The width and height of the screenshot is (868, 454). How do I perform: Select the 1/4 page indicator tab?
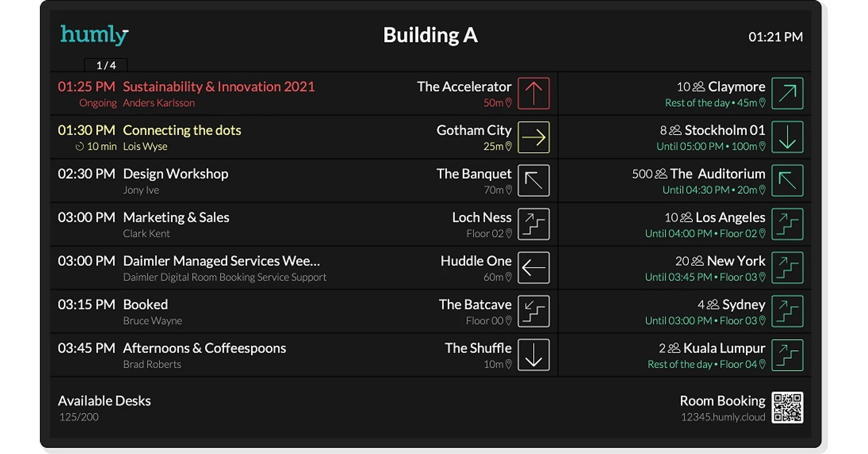(x=106, y=65)
